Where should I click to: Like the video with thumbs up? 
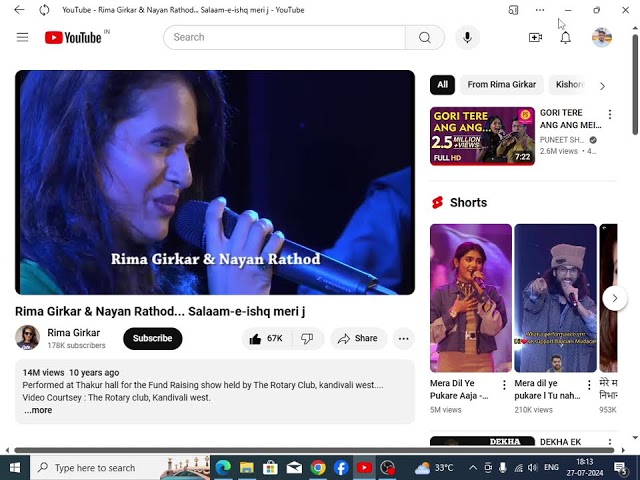267,338
